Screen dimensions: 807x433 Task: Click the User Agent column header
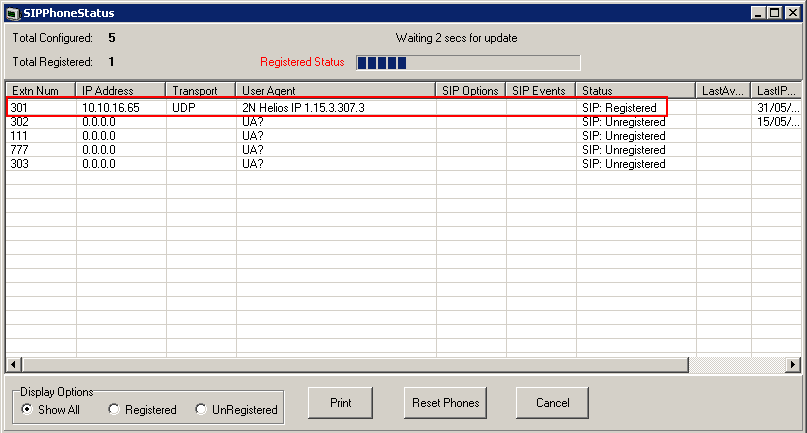[x=335, y=91]
